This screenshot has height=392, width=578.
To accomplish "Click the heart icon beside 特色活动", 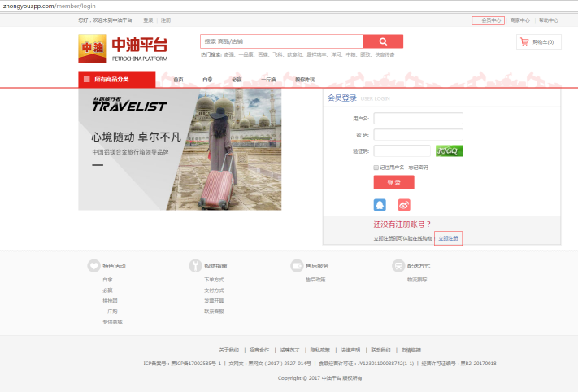I will coord(93,265).
